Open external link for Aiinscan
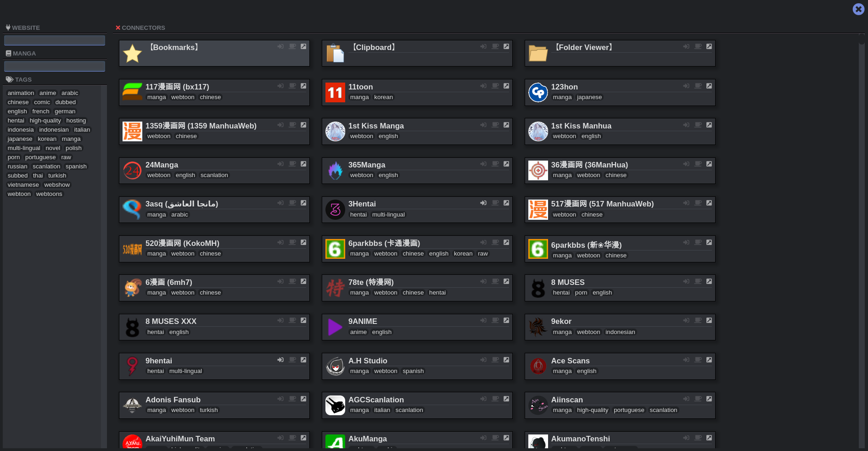Image resolution: width=868 pixels, height=451 pixels. coord(709,399)
